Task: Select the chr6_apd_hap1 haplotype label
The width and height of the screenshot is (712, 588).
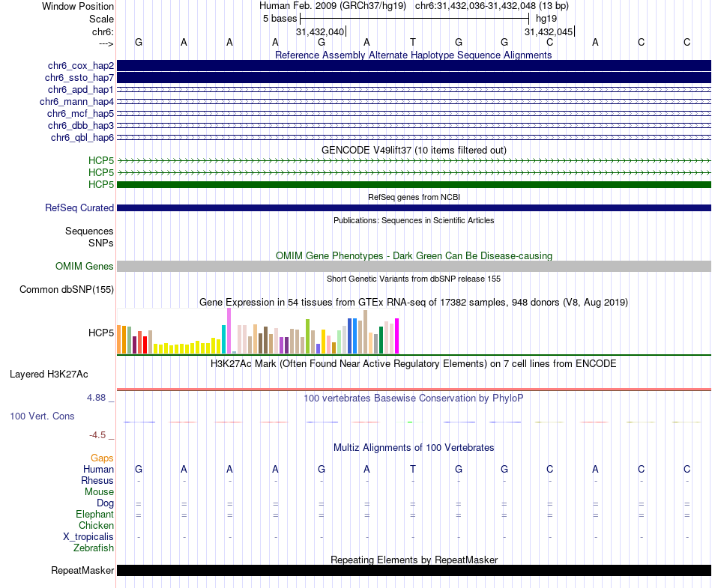Action: pos(81,89)
